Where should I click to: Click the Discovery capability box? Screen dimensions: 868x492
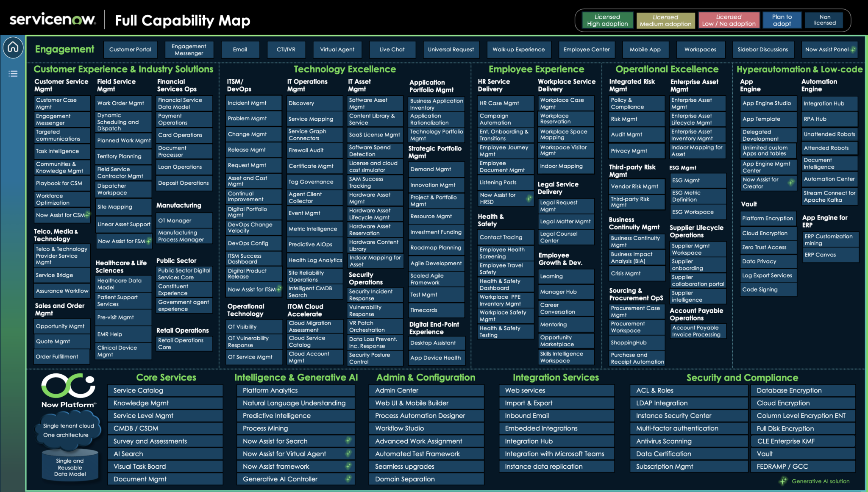coord(314,103)
